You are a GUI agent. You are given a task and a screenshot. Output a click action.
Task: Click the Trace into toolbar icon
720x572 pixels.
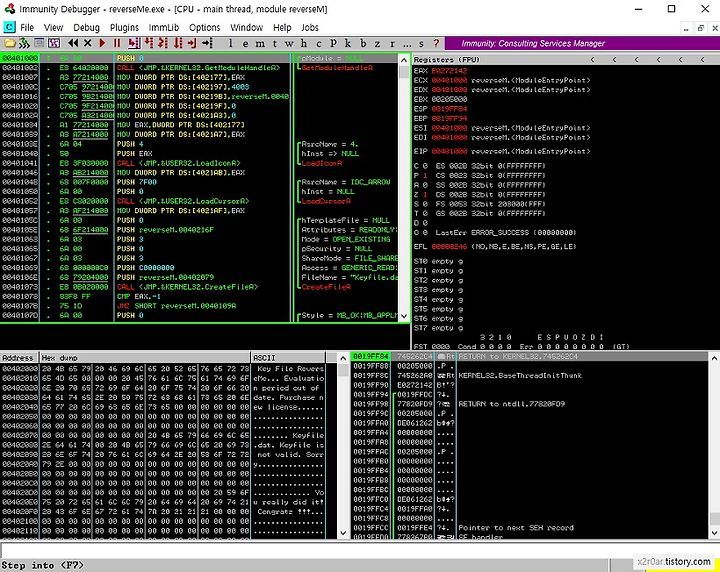pos(163,43)
